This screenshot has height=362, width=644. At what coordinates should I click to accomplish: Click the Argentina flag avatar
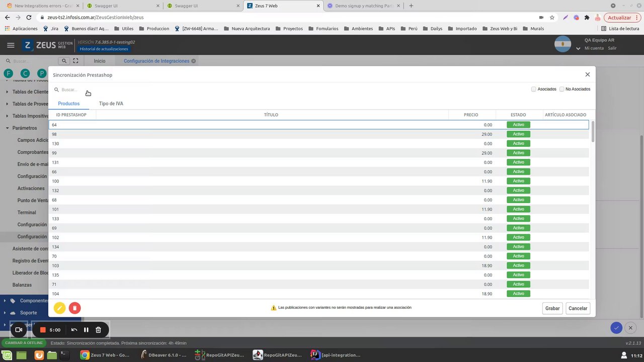tap(562, 44)
